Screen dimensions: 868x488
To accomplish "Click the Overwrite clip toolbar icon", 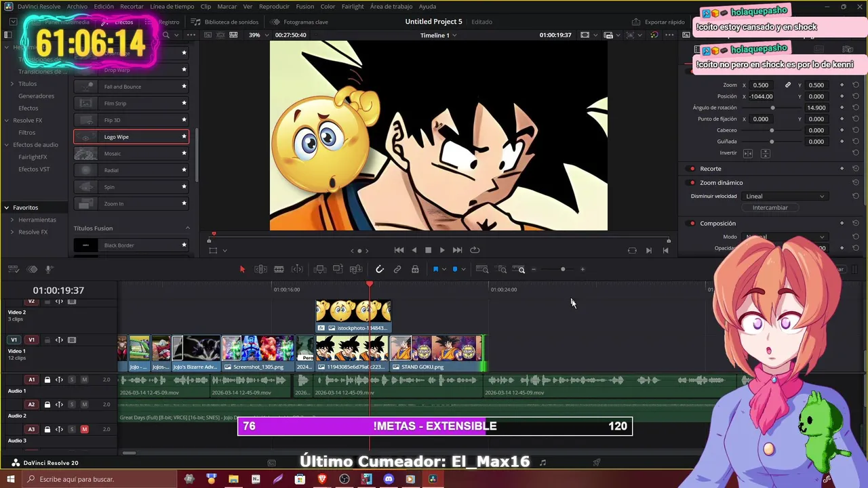I will click(338, 269).
